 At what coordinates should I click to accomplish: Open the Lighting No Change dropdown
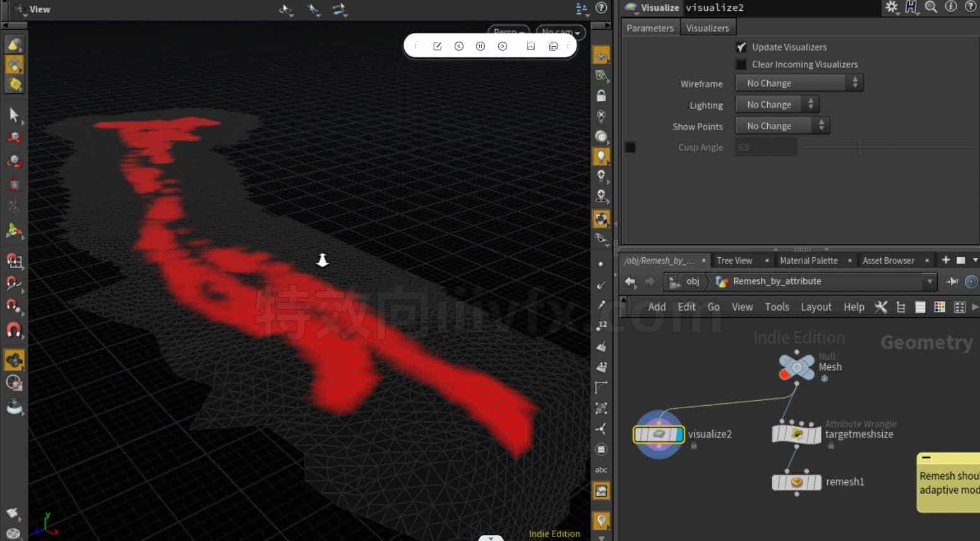777,105
